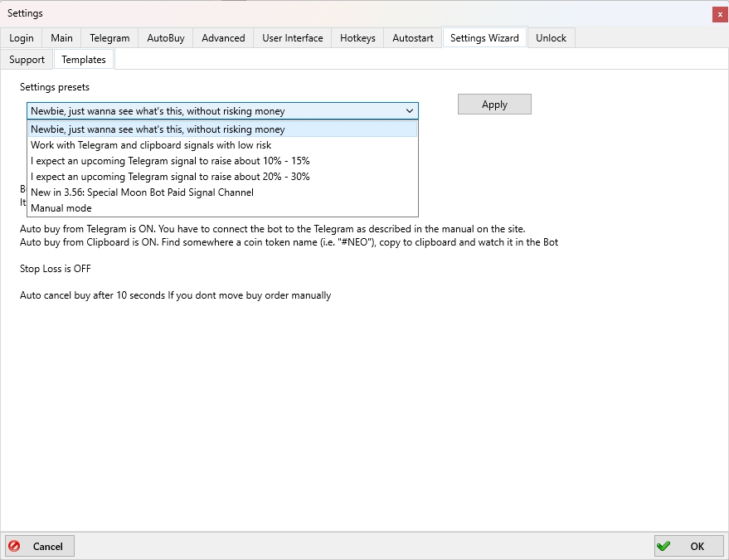
Task: Open the Support sub-tab
Action: (x=27, y=60)
